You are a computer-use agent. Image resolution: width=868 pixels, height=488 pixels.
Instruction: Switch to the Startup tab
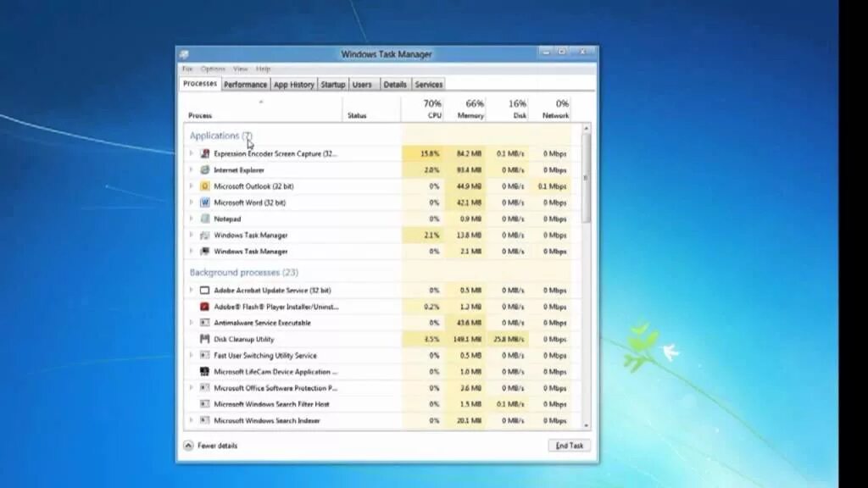tap(332, 85)
